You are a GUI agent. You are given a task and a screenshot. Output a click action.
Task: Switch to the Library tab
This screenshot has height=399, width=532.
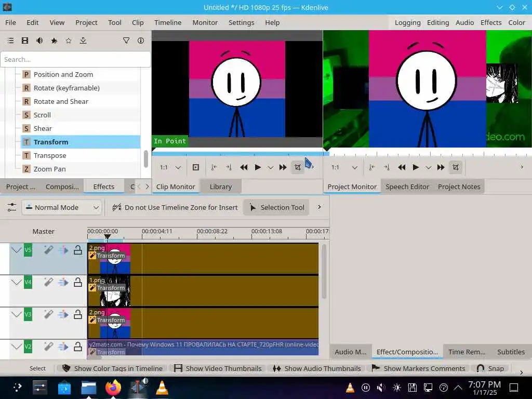[220, 187]
